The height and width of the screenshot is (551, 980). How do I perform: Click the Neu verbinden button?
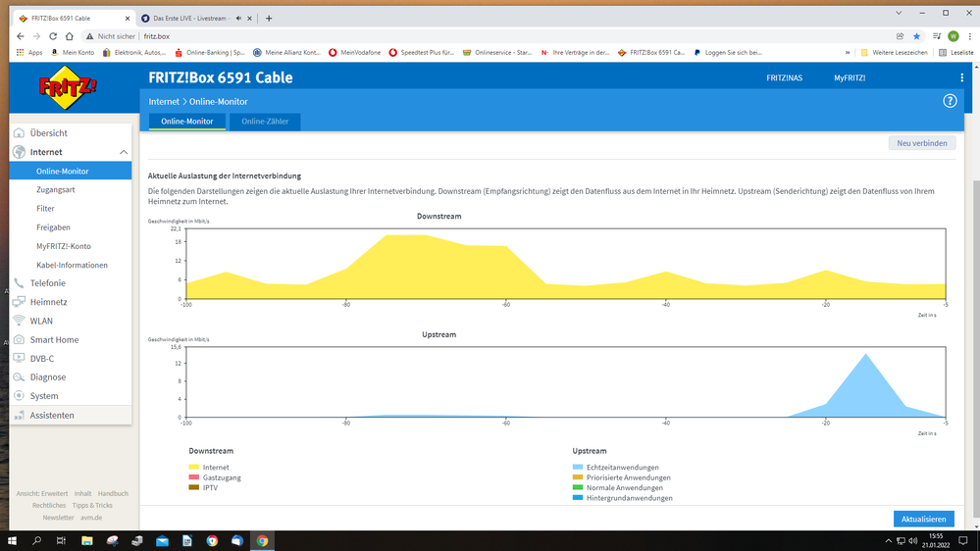pyautogui.click(x=922, y=143)
